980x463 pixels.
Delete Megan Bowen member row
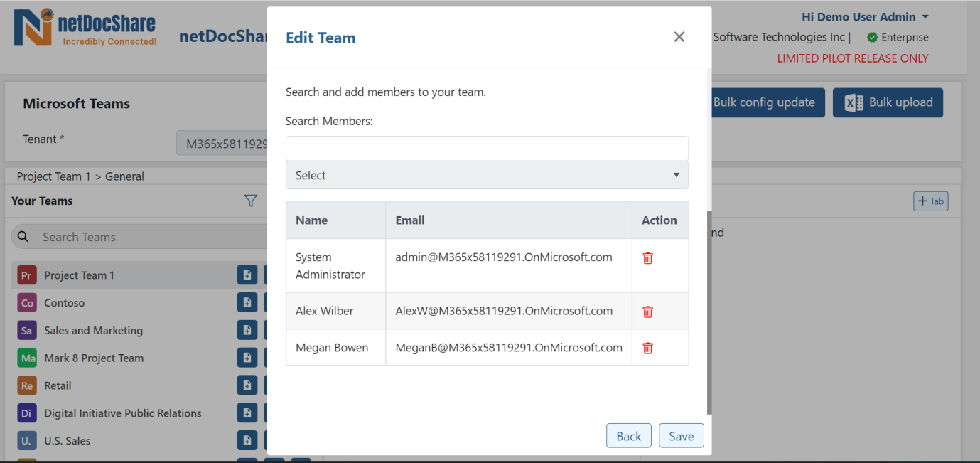click(x=647, y=348)
